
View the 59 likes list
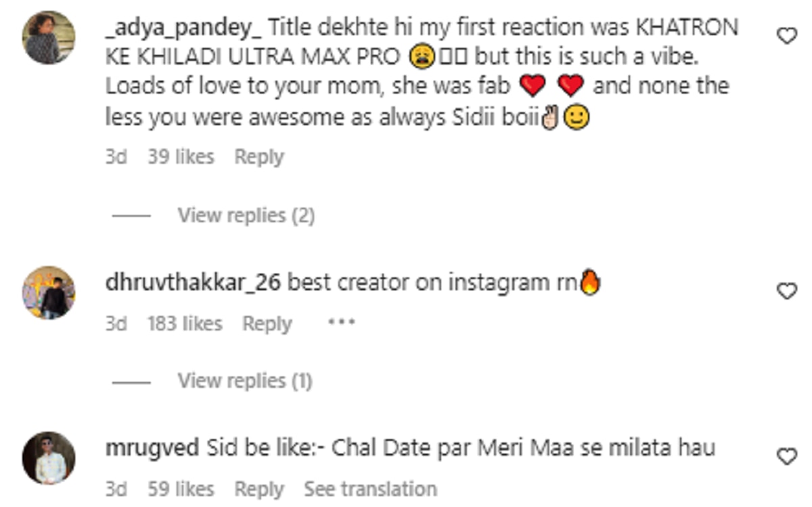point(181,489)
